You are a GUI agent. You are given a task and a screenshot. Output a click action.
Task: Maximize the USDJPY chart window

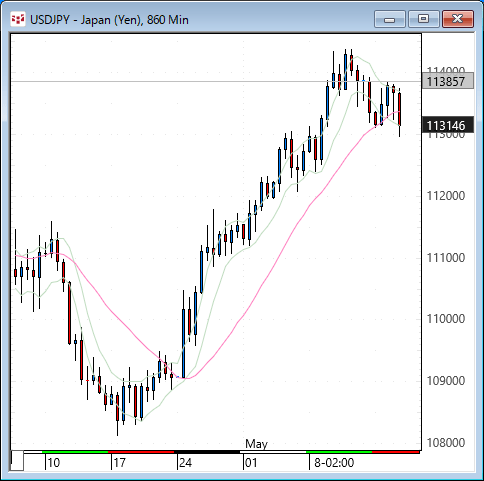424,19
